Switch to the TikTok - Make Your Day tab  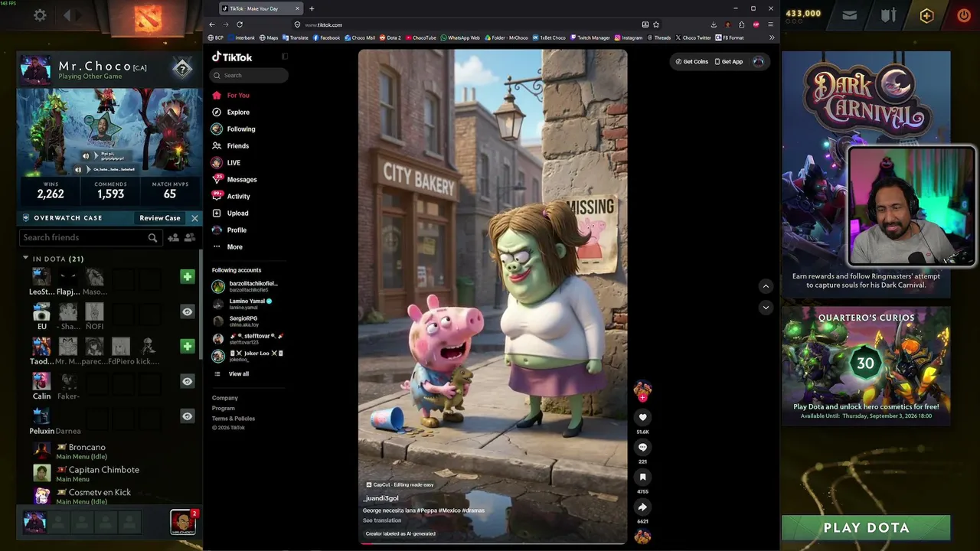coord(260,8)
